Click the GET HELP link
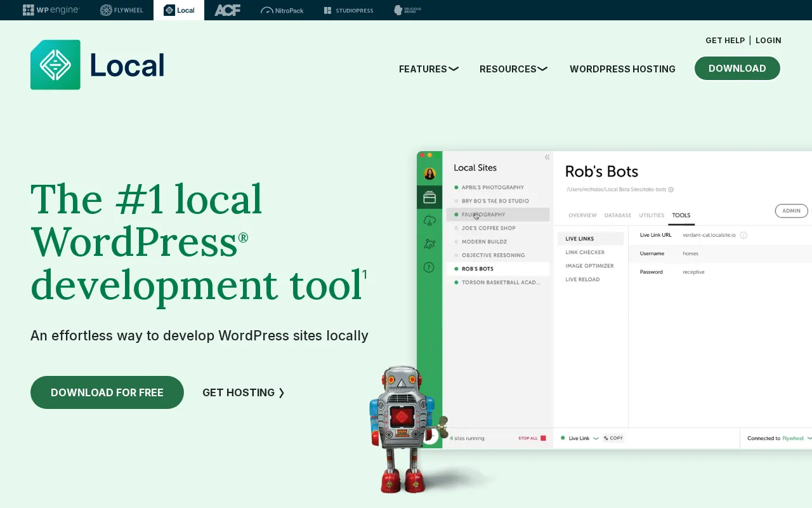Screen dimensions: 812x508 [725, 40]
